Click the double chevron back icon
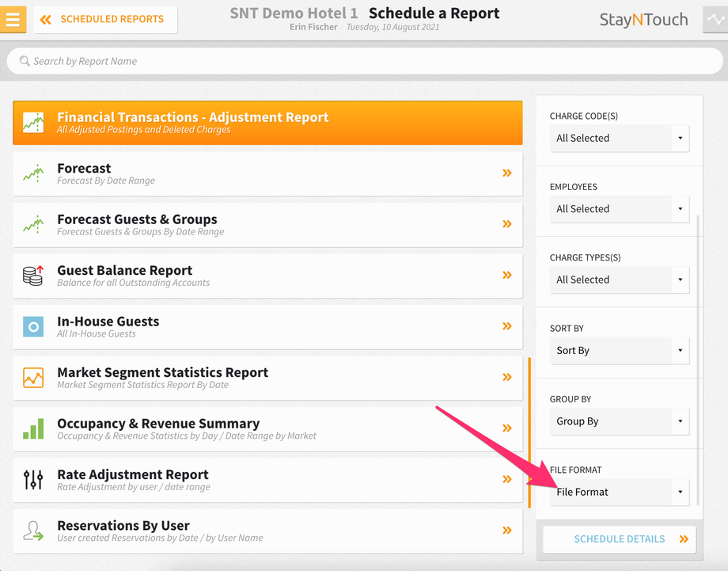The width and height of the screenshot is (728, 571). 46,20
